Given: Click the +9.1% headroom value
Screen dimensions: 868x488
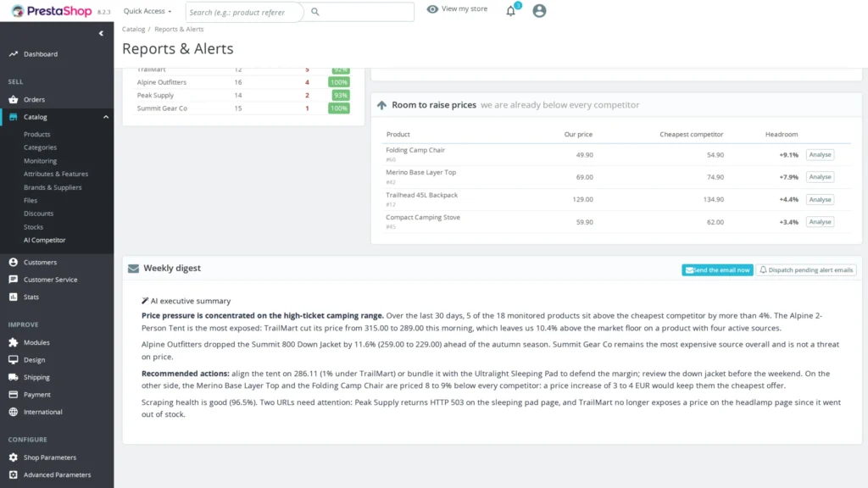Looking at the screenshot, I should pos(789,155).
